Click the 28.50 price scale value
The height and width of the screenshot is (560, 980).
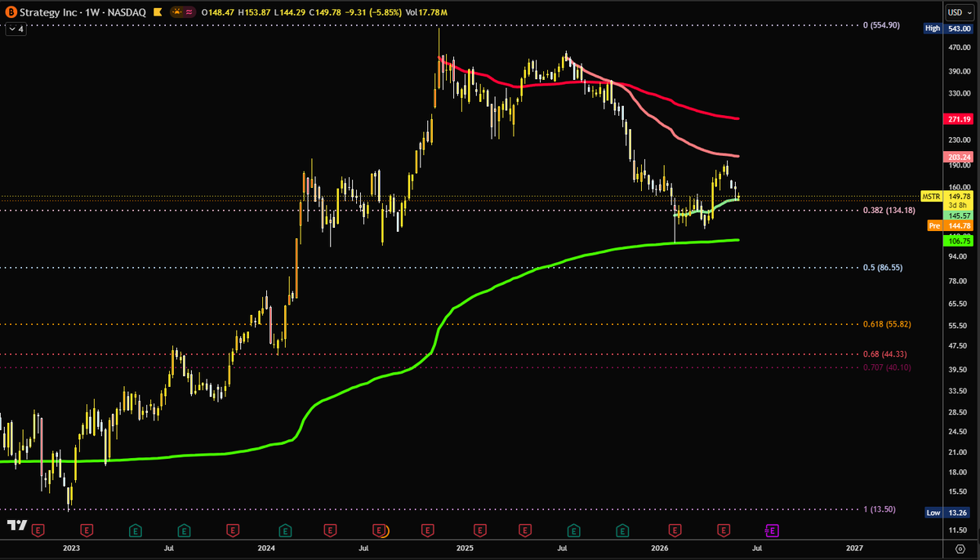(959, 411)
